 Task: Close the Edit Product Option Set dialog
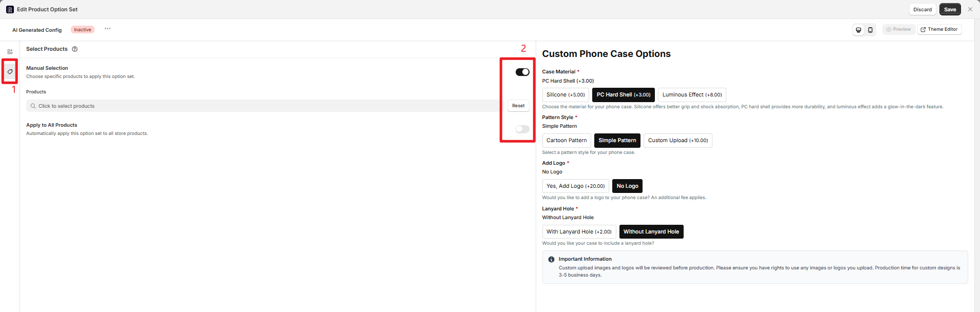coord(970,9)
